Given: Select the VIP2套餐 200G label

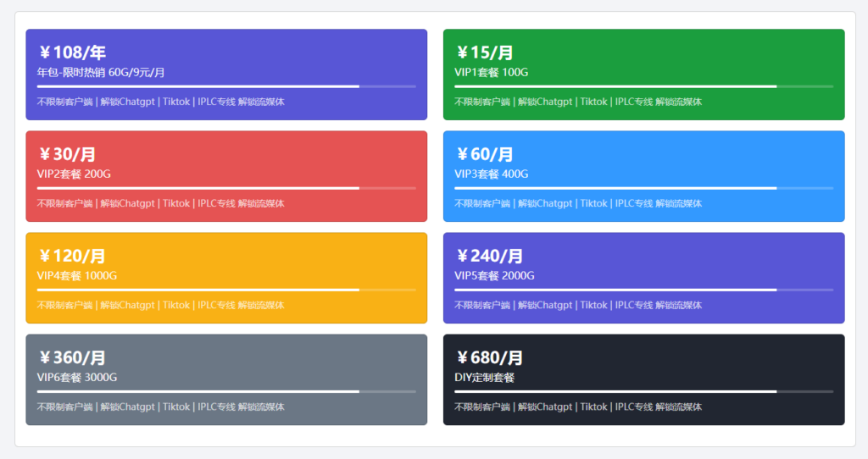Looking at the screenshot, I should pos(74,174).
